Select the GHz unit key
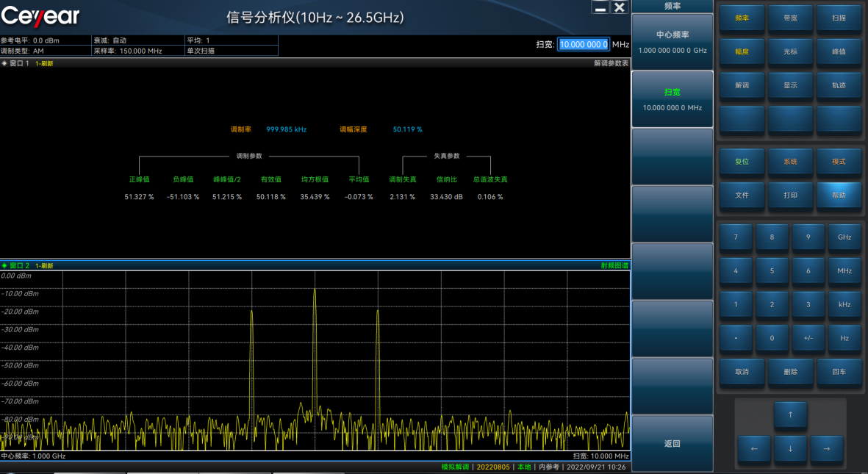This screenshot has width=868, height=474. click(844, 237)
